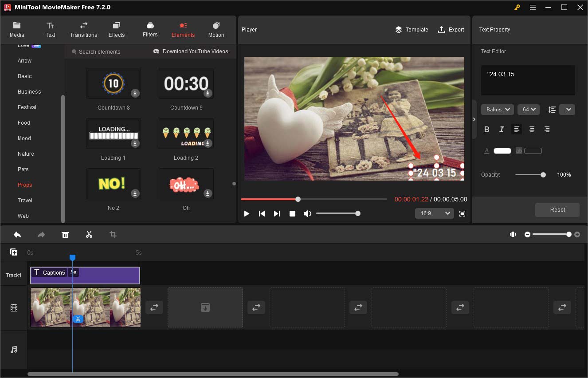Add a new track
The image size is (588, 378).
pyautogui.click(x=14, y=252)
